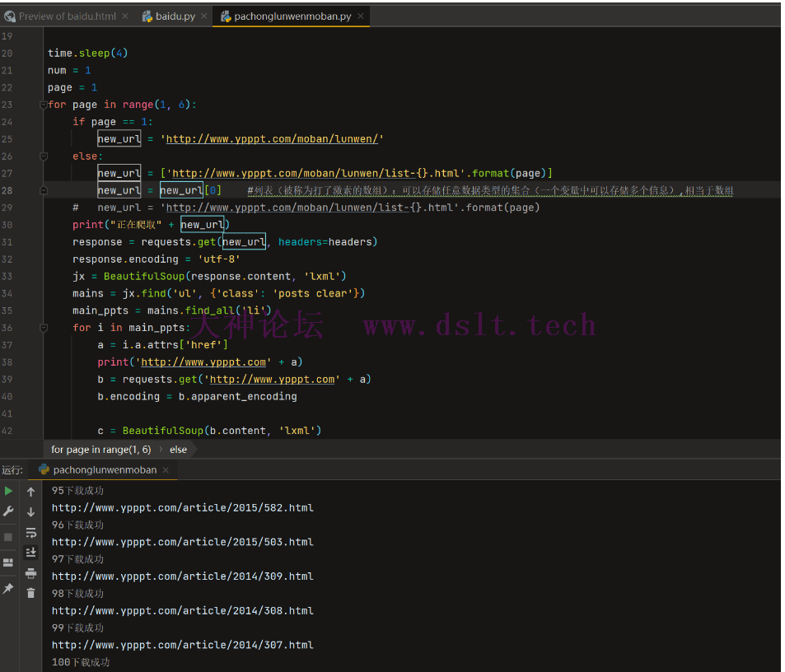Rerun the script with green play icon
The height and width of the screenshot is (672, 785).
pyautogui.click(x=8, y=491)
